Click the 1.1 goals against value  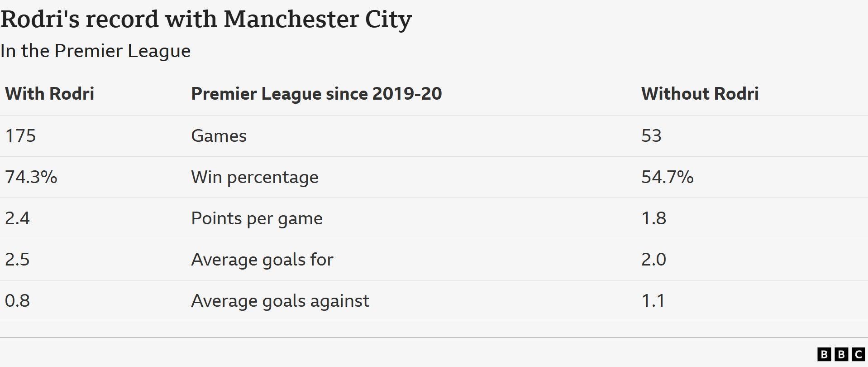653,301
